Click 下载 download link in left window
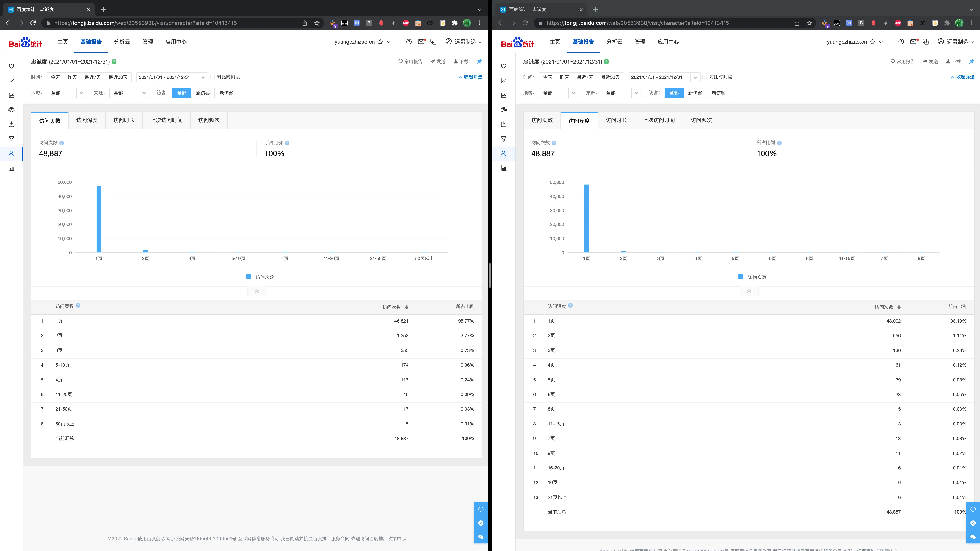 461,61
